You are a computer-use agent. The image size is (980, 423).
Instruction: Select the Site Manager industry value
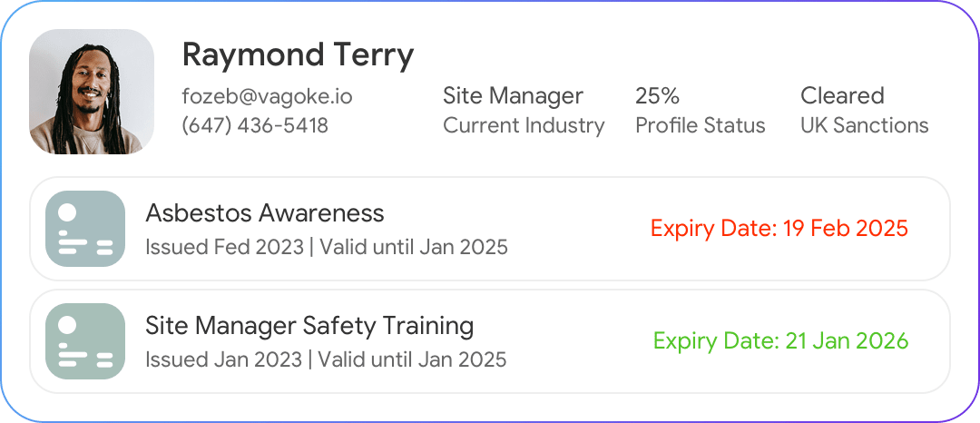pyautogui.click(x=513, y=96)
